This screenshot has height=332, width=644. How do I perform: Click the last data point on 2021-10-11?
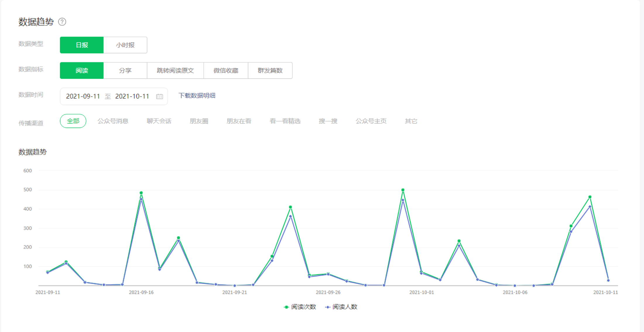point(608,280)
